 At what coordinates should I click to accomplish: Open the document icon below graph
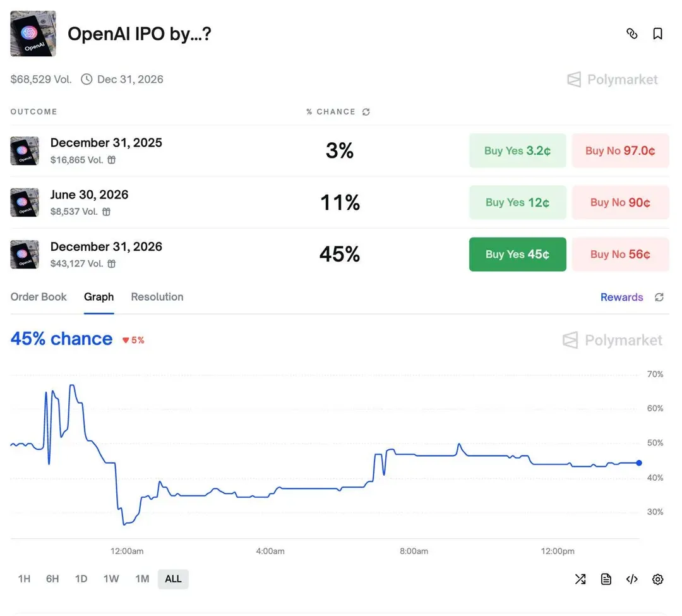(x=606, y=579)
